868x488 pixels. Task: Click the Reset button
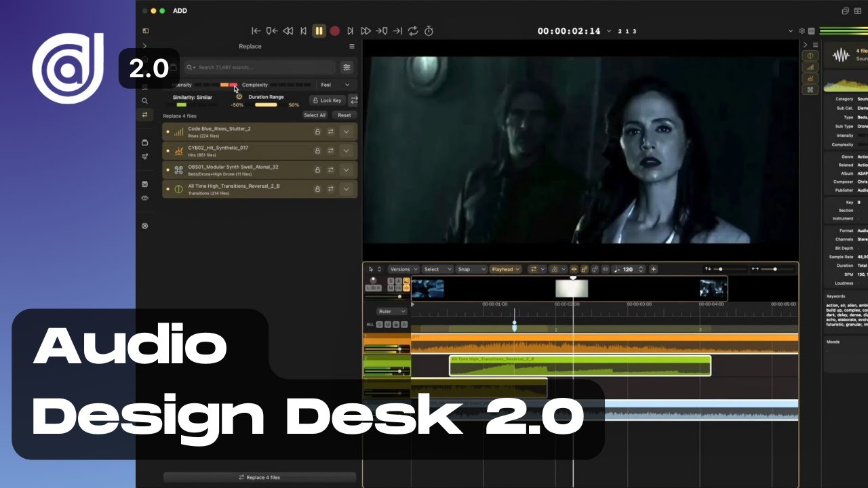coord(344,115)
